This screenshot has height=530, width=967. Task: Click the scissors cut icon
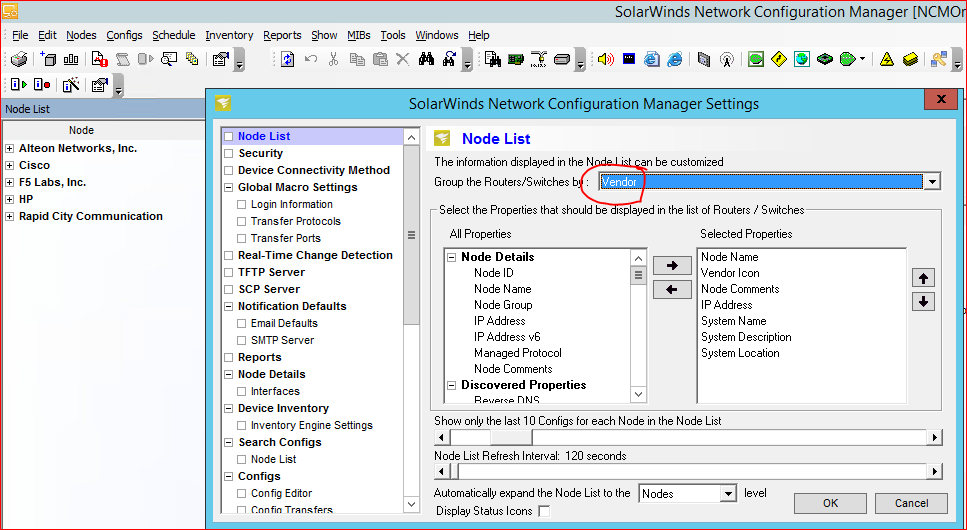click(334, 59)
